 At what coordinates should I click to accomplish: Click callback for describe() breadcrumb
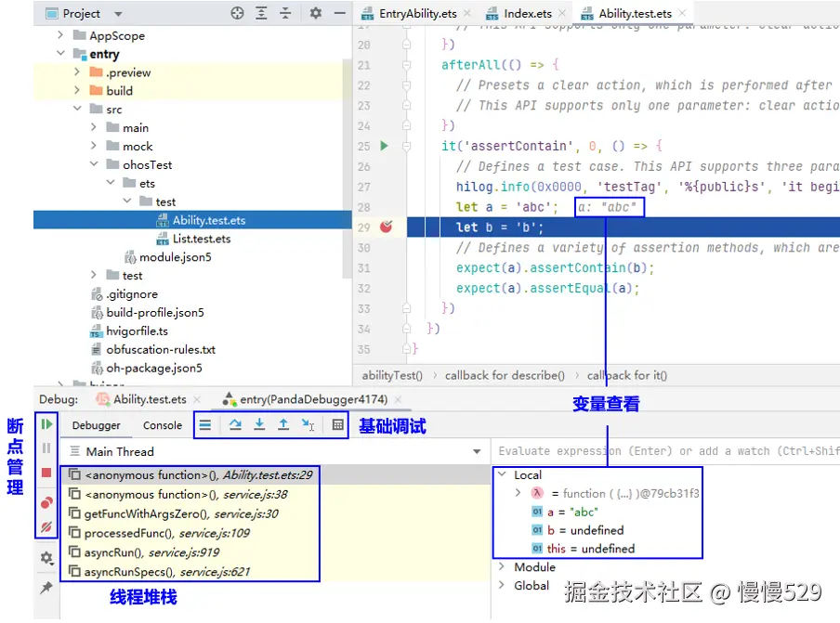[x=505, y=375]
